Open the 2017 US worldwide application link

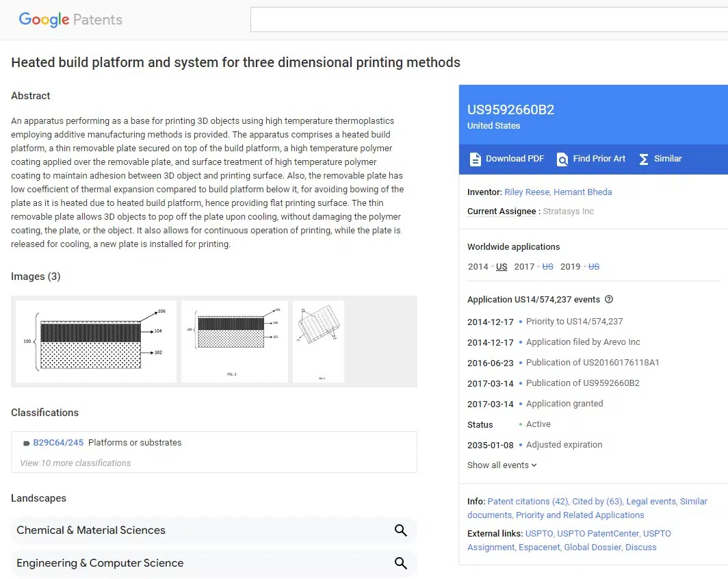click(x=547, y=266)
